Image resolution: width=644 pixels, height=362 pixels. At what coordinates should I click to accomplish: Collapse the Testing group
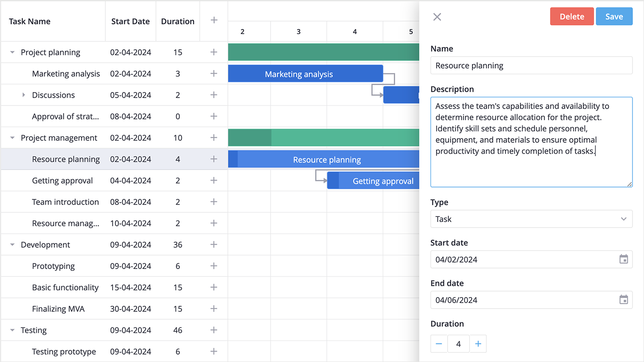pyautogui.click(x=12, y=330)
